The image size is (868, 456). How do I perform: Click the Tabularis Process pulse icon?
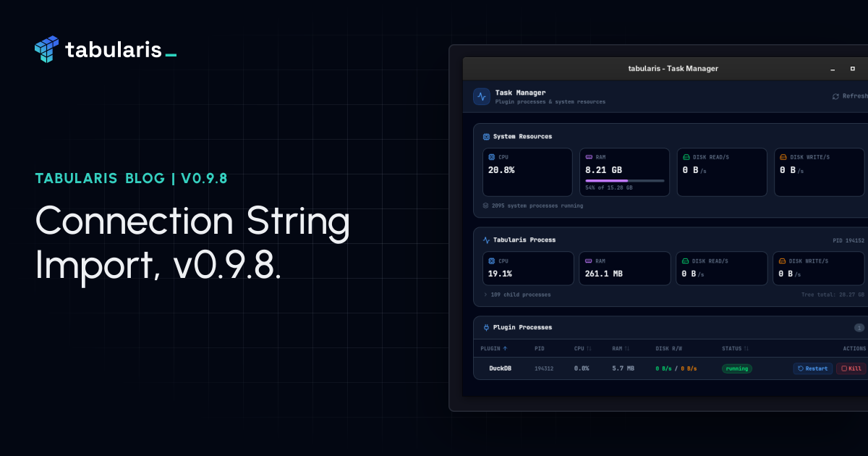tap(486, 240)
